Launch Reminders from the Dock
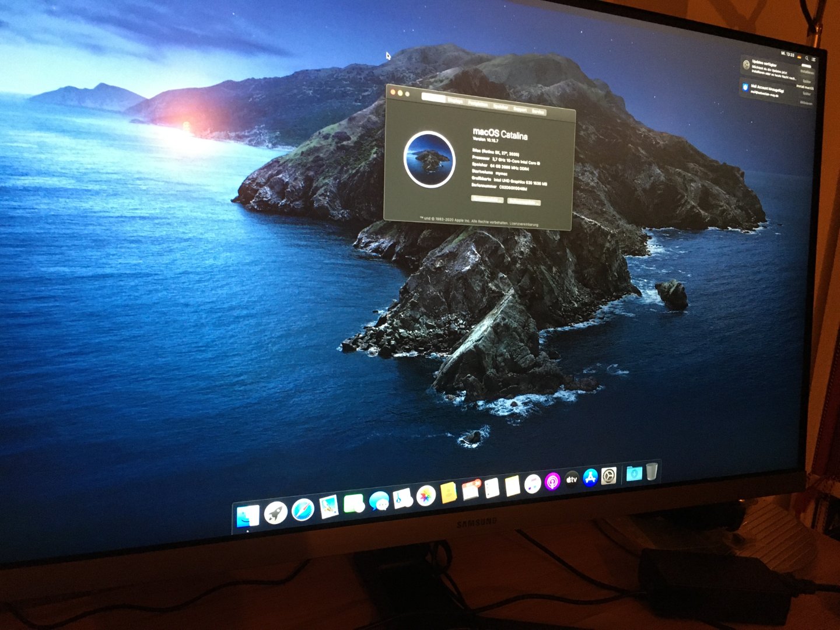The image size is (840, 630). tap(492, 488)
